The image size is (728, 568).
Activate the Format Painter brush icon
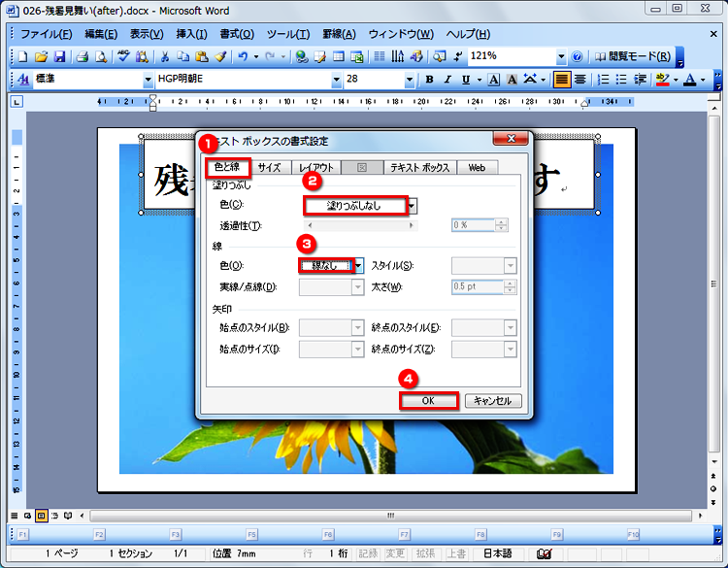(x=220, y=56)
